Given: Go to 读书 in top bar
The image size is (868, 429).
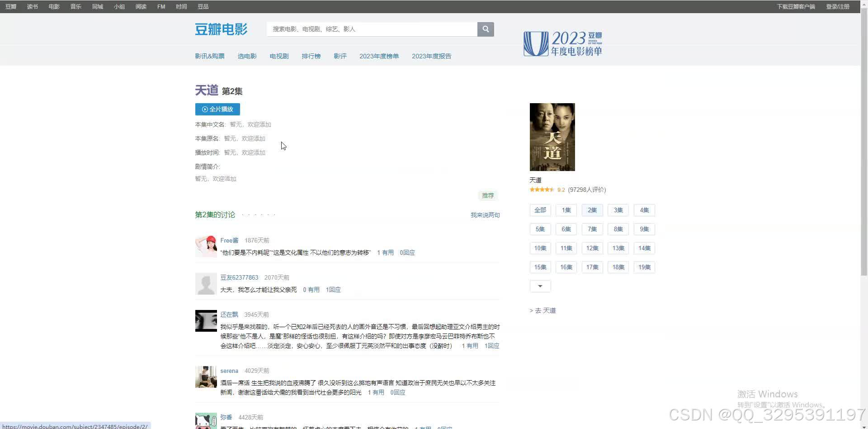Looking at the screenshot, I should (x=33, y=6).
